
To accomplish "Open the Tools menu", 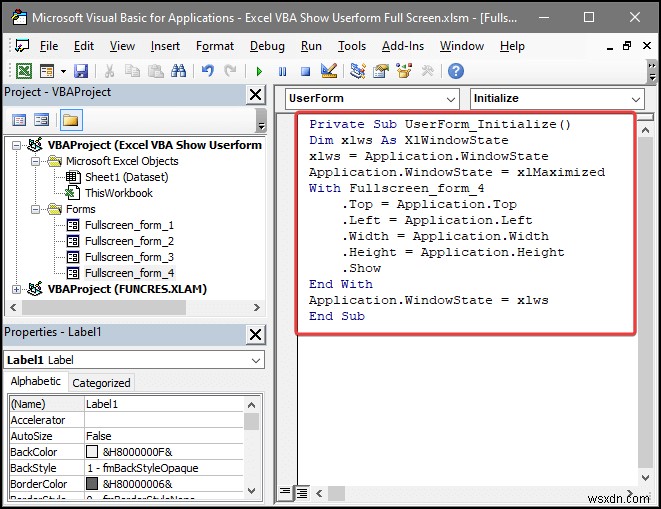I will coord(352,46).
